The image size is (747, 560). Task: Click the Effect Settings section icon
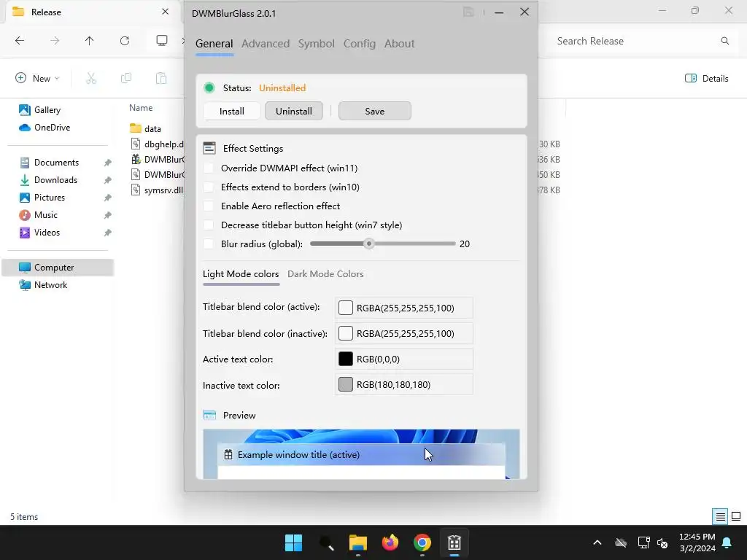pyautogui.click(x=209, y=148)
